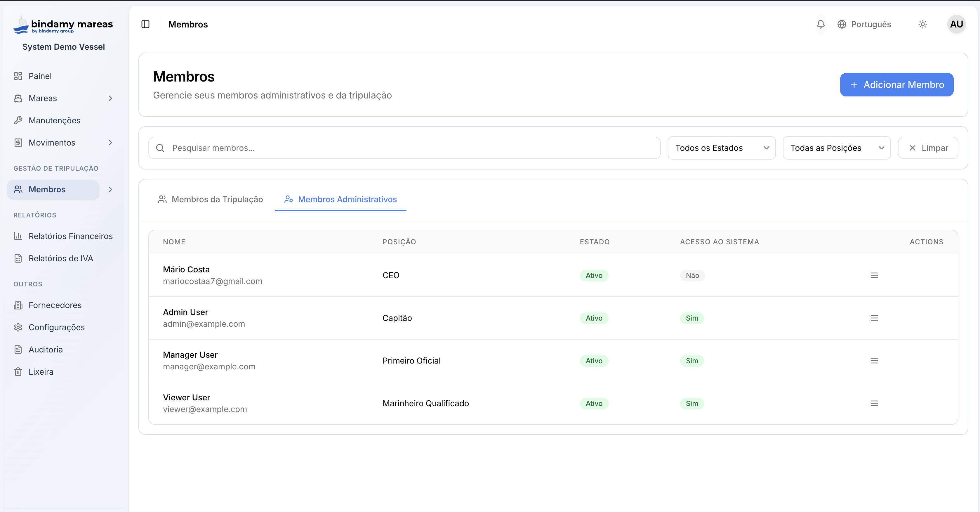This screenshot has width=980, height=512.
Task: Open Manutenções from the sidebar
Action: pos(54,120)
